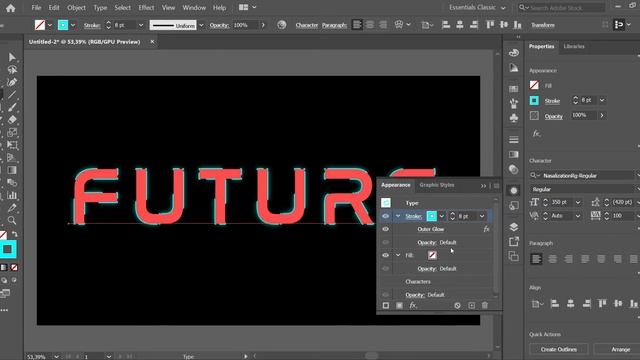Select the Zoom tool magnifier
The image size is (640, 360).
[x=12, y=221]
